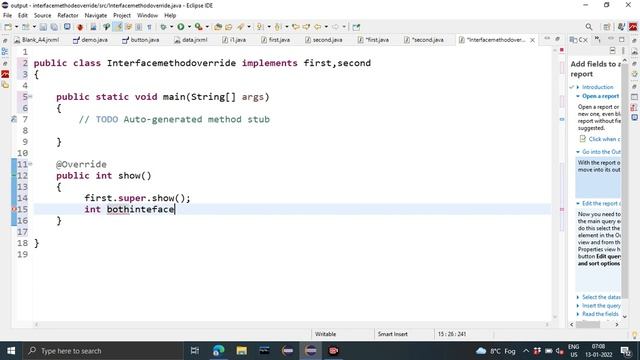Switch to the data.jrxml editor tab
This screenshot has height=360, width=640.
191,40
